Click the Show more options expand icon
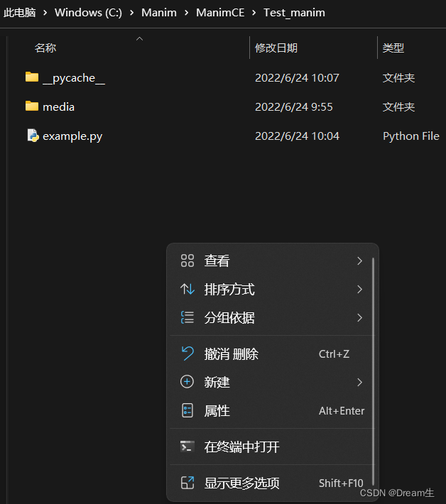The width and height of the screenshot is (446, 504). pyautogui.click(x=187, y=483)
